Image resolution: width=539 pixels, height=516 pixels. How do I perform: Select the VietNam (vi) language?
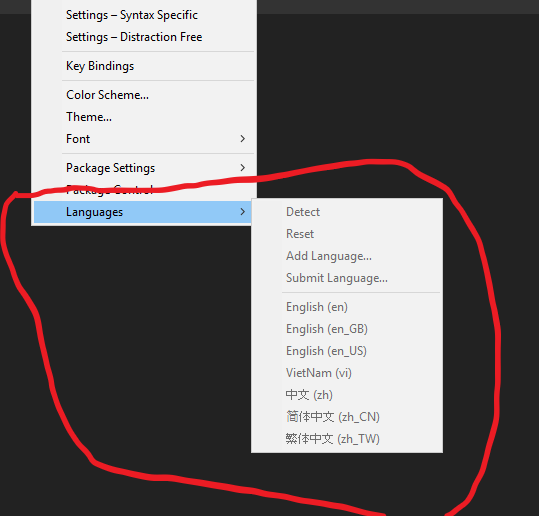pos(347,373)
